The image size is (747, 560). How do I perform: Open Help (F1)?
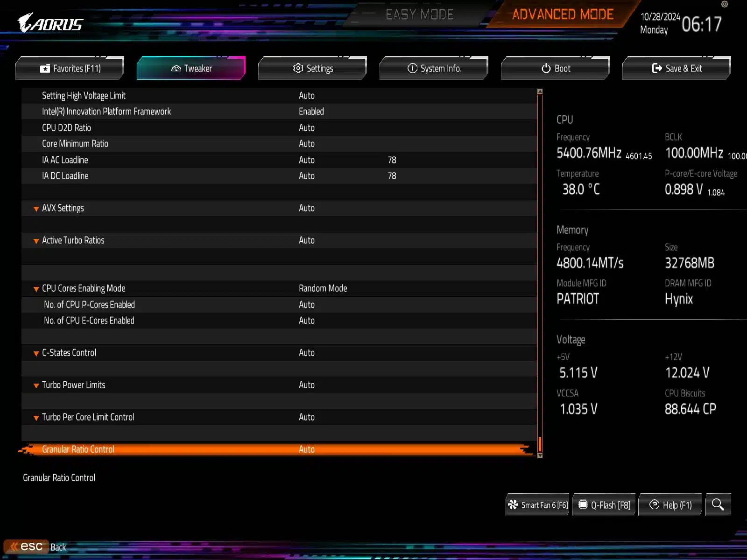pos(670,504)
